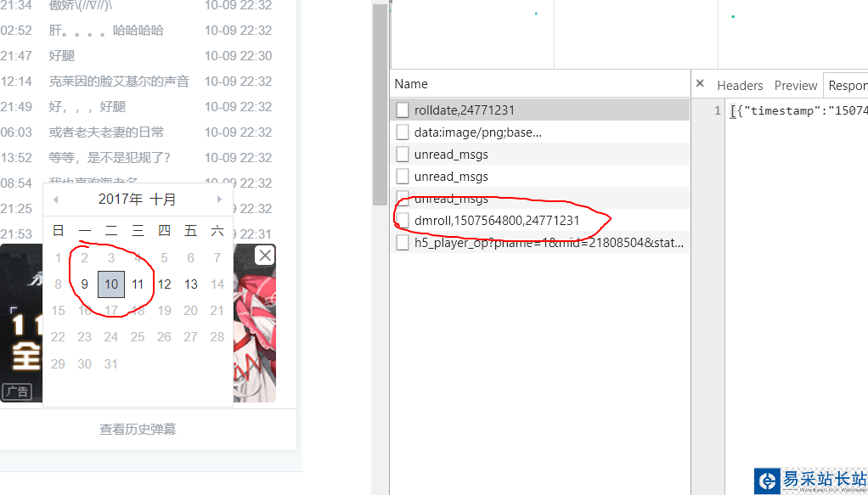Image resolution: width=868 pixels, height=495 pixels.
Task: Select date 13 in the calendar
Action: (191, 284)
